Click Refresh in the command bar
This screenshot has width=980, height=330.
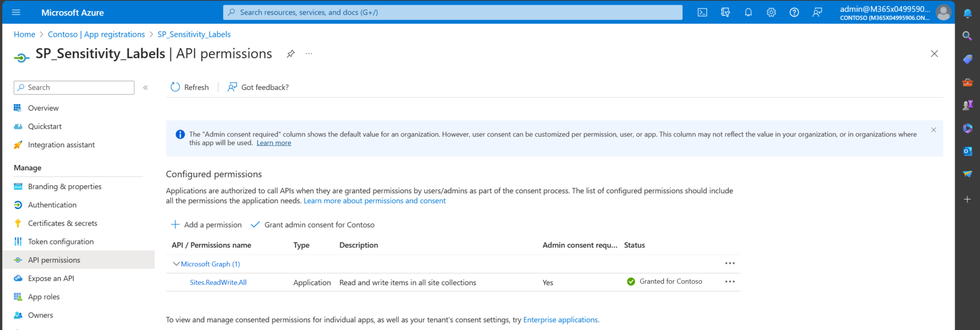[x=189, y=87]
